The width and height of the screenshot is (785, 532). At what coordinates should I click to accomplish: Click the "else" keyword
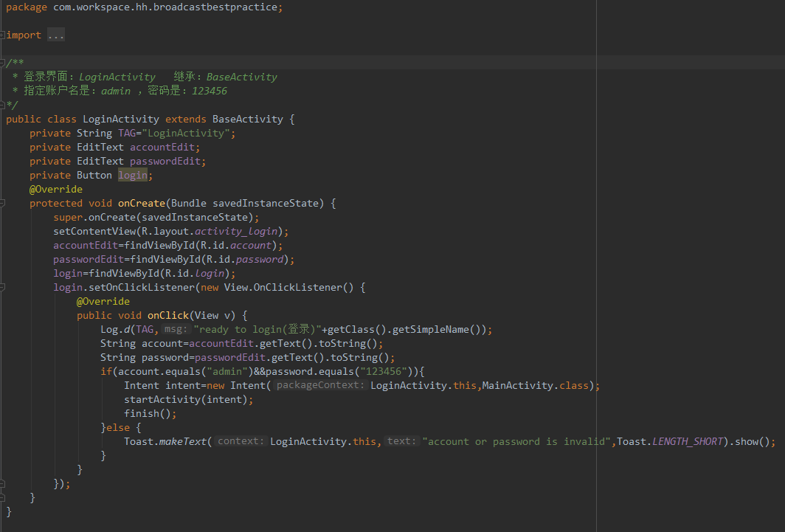[118, 427]
